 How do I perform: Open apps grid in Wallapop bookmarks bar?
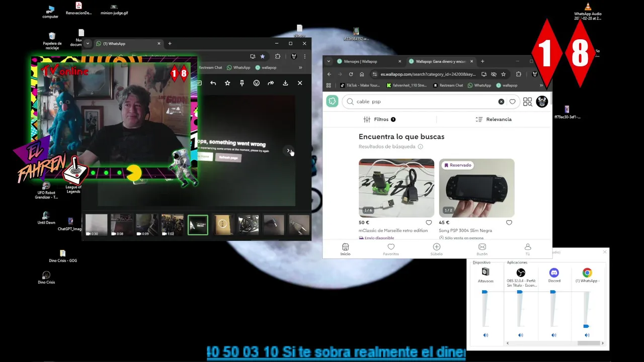[329, 85]
